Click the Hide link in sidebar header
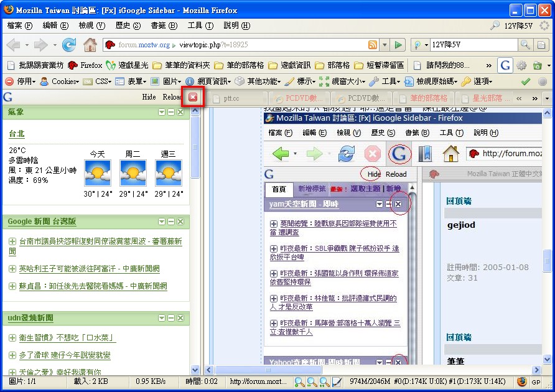 point(149,97)
